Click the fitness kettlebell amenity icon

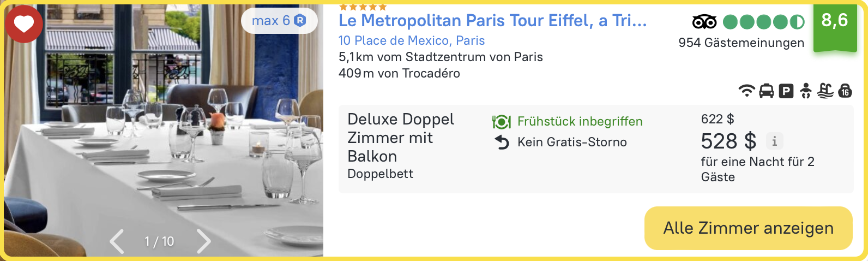click(x=845, y=91)
